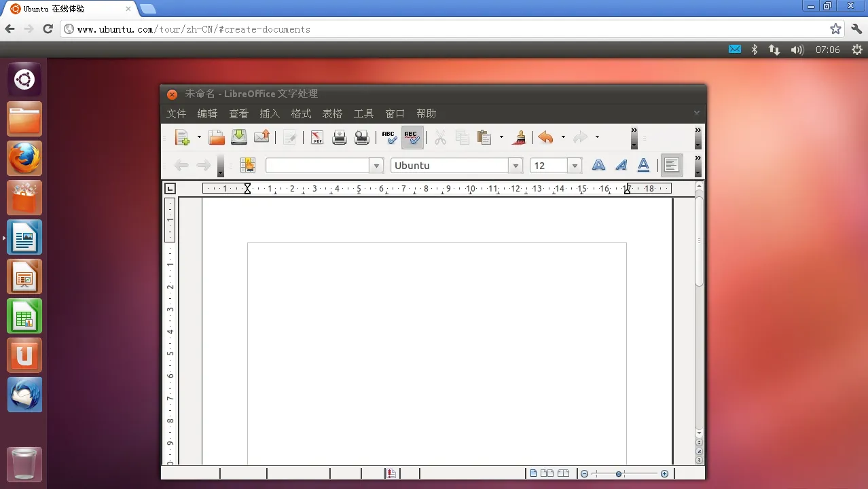This screenshot has width=868, height=489.
Task: Expand the Ubuntu font name dropdown
Action: 516,166
